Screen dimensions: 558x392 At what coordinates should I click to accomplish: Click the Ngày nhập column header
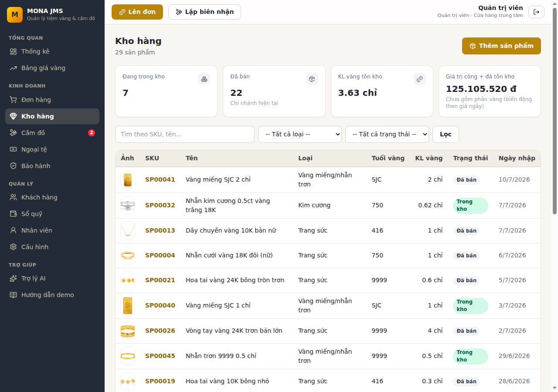(517, 158)
